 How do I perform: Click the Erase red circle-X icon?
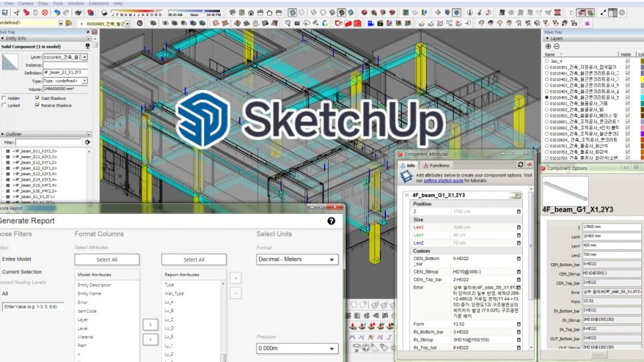(45, 13)
